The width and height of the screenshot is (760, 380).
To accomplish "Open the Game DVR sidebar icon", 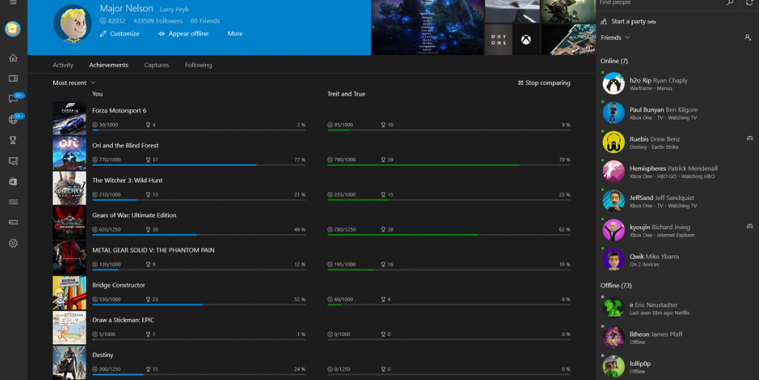I will [x=13, y=161].
